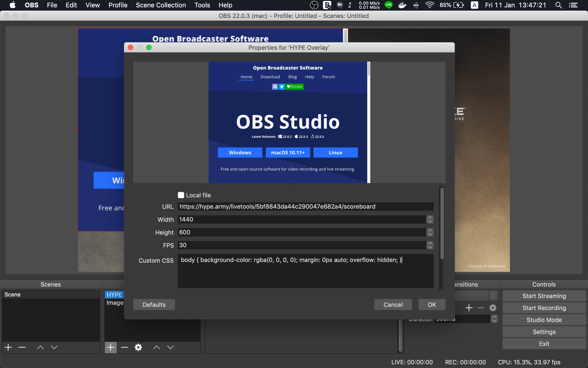Select 'Scene' in Scenes list
Image resolution: width=588 pixels, height=368 pixels.
[51, 294]
